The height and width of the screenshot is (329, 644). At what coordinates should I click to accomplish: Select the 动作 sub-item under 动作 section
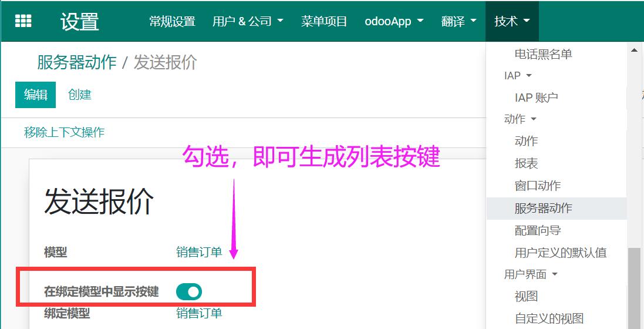(x=526, y=141)
